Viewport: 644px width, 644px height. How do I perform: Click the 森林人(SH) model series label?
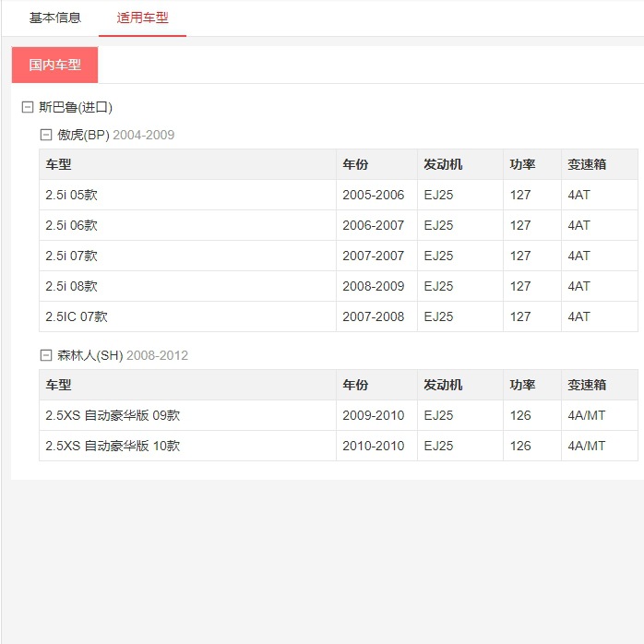pos(90,355)
